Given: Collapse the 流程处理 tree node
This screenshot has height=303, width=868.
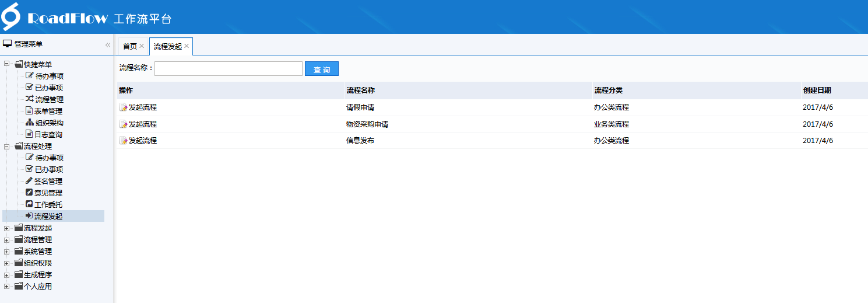Looking at the screenshot, I should click(7, 146).
